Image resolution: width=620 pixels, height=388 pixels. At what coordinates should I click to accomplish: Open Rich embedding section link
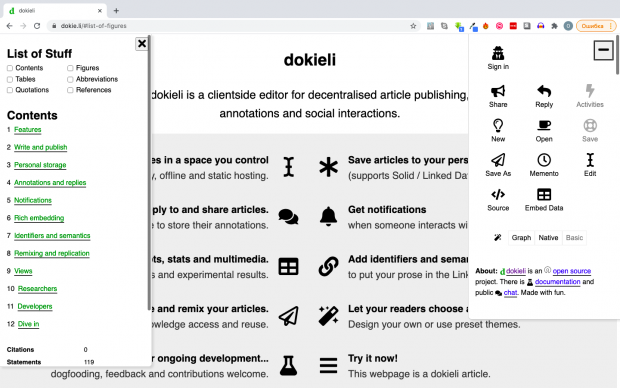(x=39, y=218)
